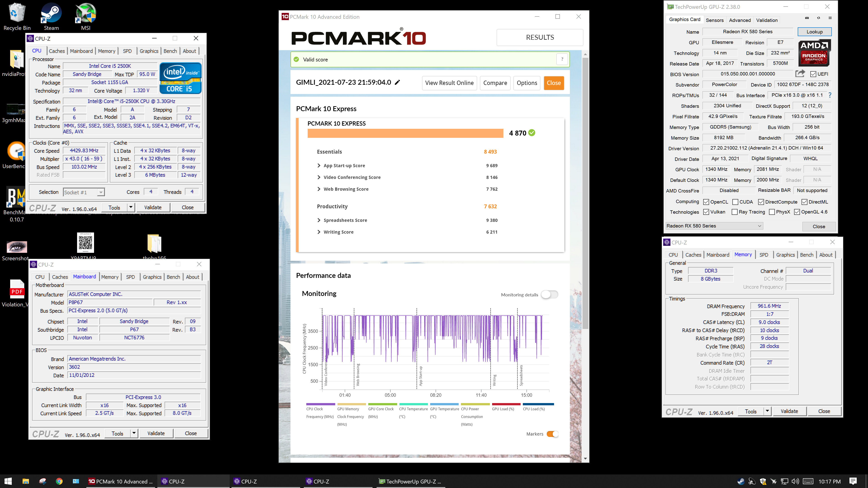The width and height of the screenshot is (868, 488).
Task: Open SPD tab in the Memory CPU-Z window
Action: [x=764, y=255]
